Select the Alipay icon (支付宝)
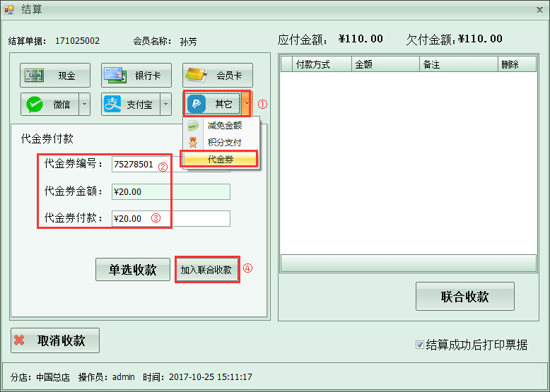Image resolution: width=550 pixels, height=392 pixels. [x=113, y=105]
